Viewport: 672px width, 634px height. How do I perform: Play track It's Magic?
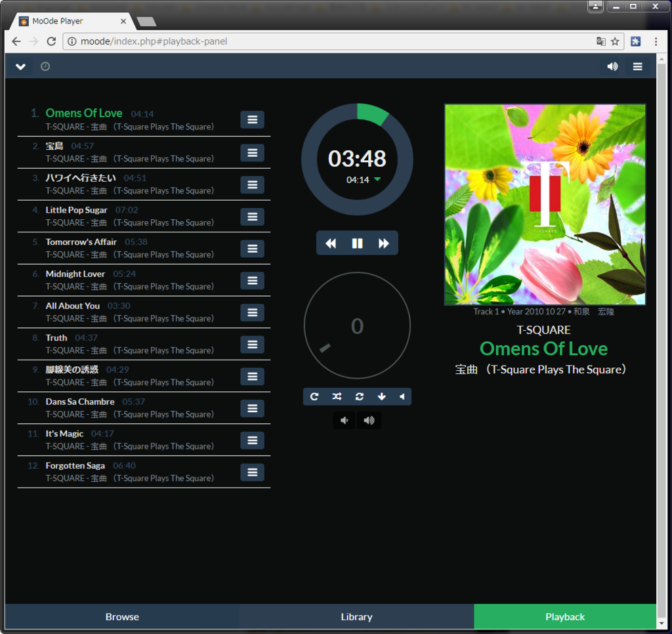pos(64,433)
